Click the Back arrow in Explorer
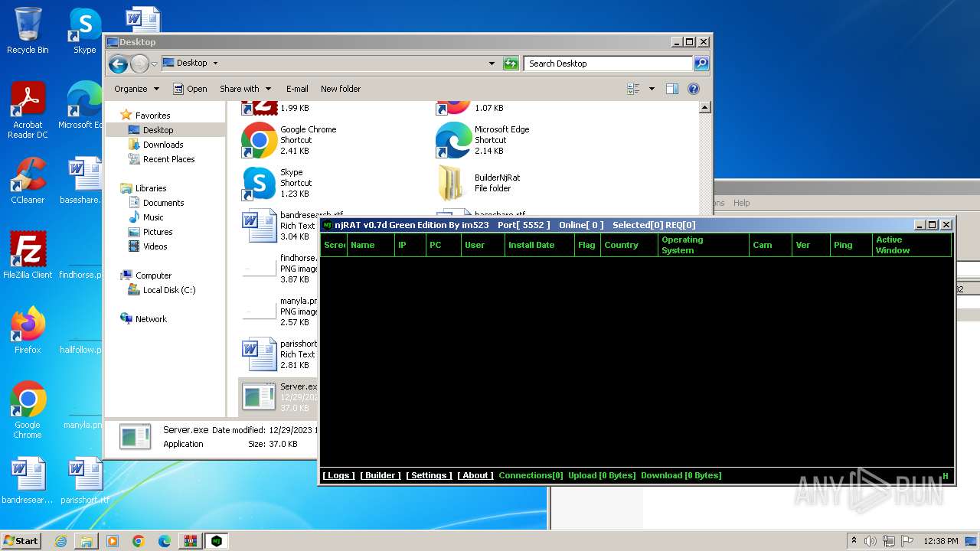980x551 pixels. point(118,64)
